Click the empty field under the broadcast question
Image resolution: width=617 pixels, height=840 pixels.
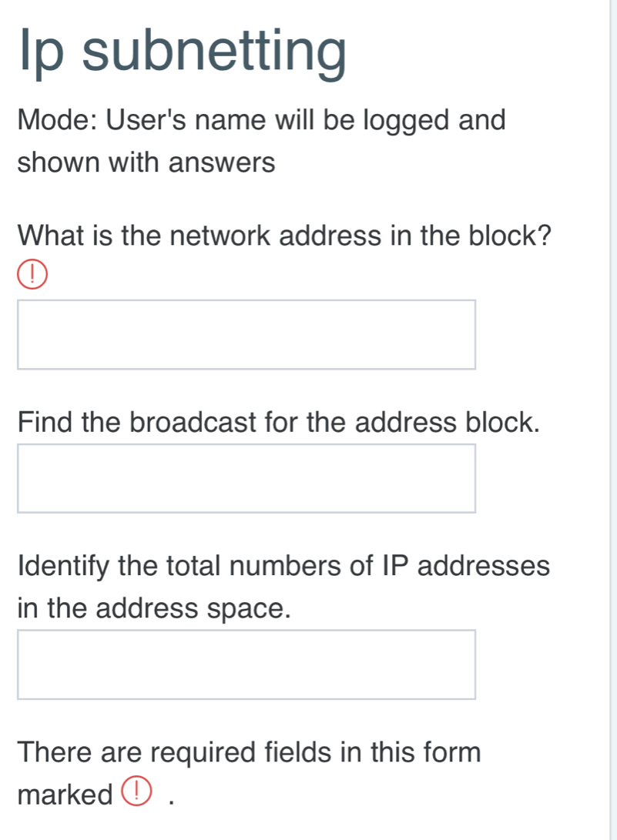pos(246,478)
